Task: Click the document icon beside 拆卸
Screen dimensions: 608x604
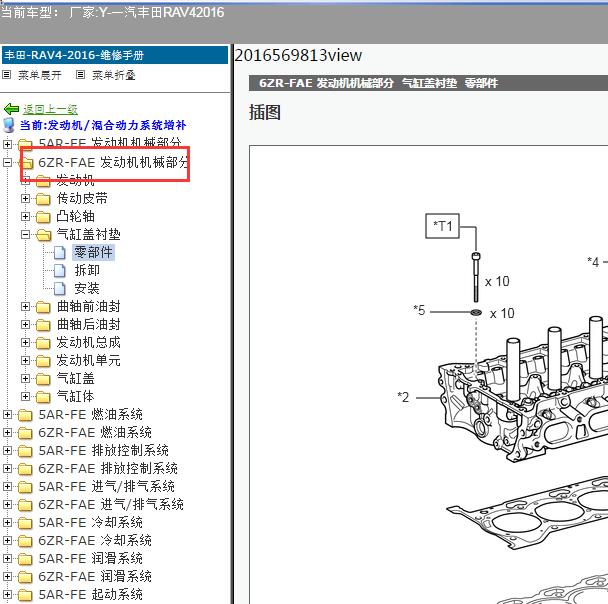Action: pos(59,271)
